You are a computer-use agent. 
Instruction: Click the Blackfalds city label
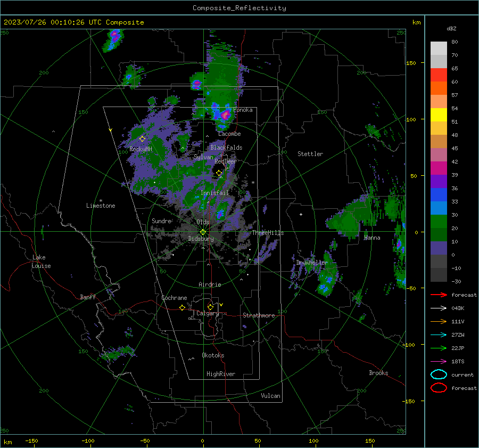(x=226, y=148)
